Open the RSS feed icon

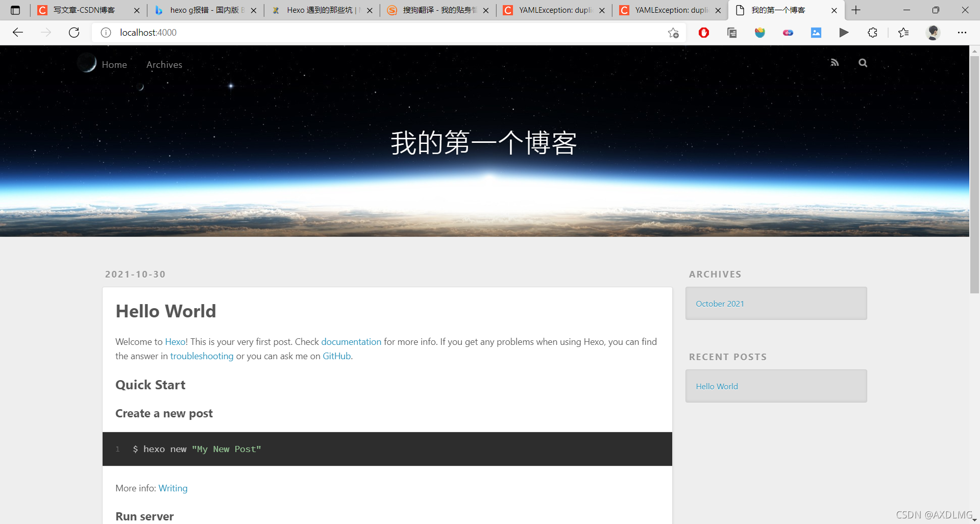(x=835, y=62)
